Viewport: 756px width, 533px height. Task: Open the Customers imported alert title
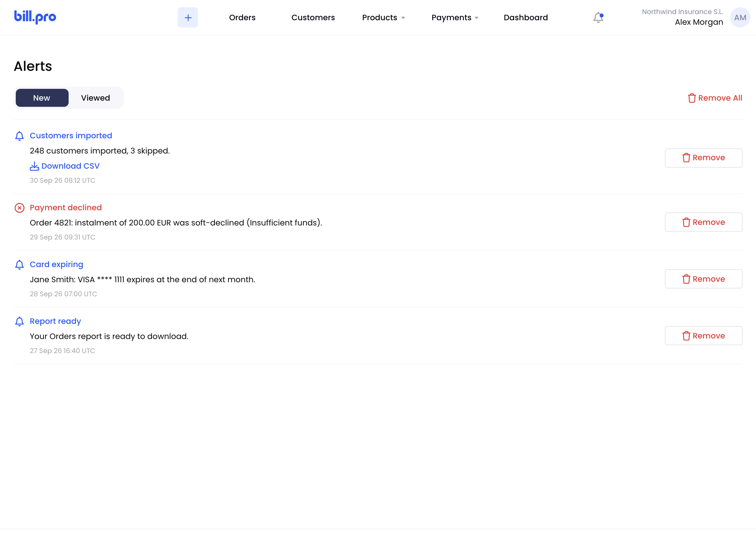[x=71, y=135]
